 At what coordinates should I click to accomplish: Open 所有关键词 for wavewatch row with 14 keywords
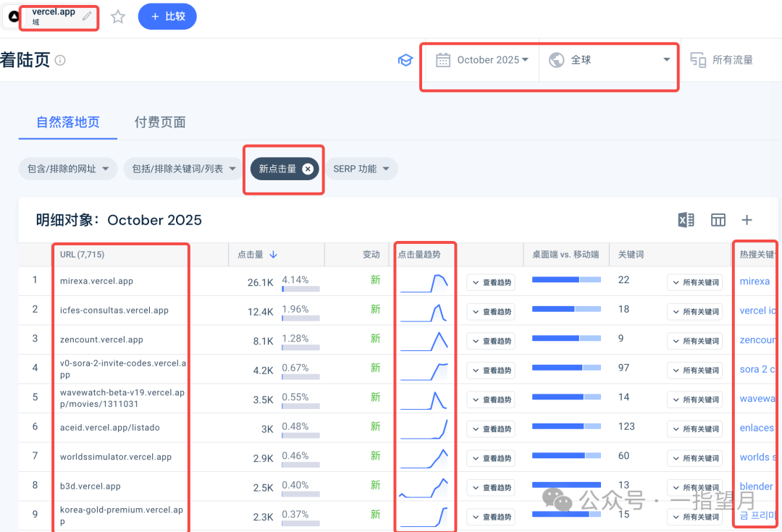694,400
